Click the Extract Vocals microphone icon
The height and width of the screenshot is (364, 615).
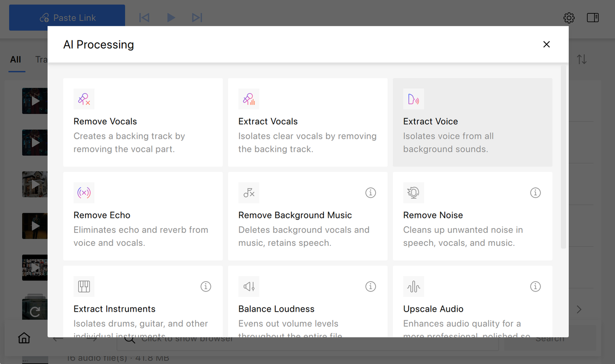click(249, 99)
